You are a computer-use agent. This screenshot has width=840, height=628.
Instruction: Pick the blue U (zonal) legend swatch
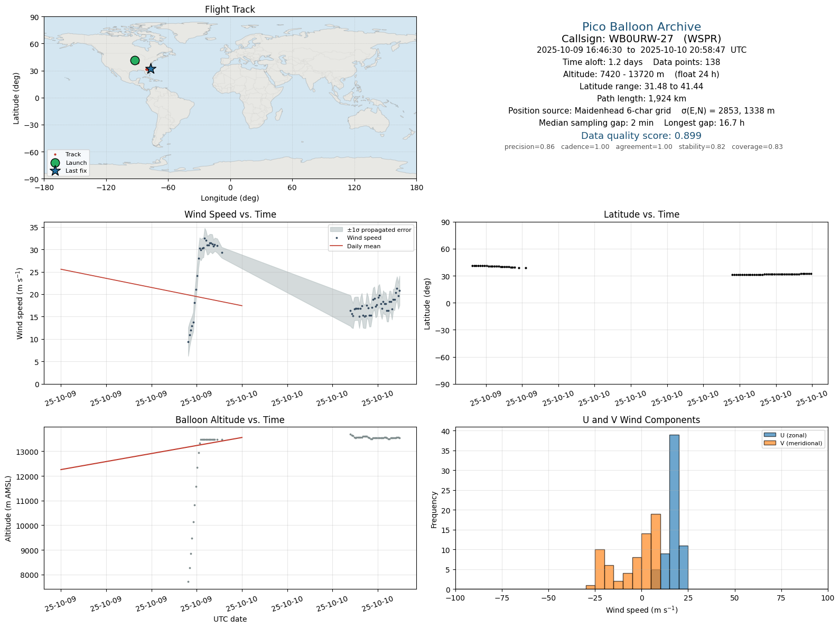point(770,435)
